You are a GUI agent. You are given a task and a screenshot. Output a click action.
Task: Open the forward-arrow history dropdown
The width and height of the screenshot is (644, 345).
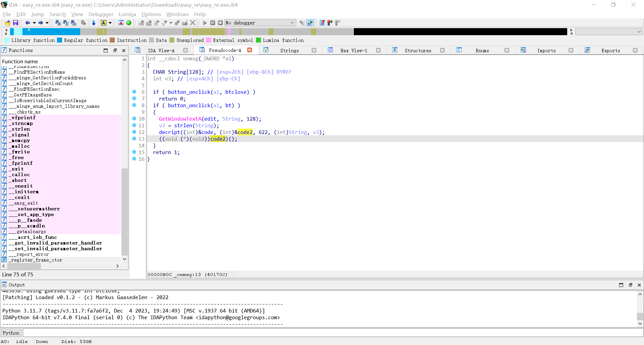click(x=47, y=23)
